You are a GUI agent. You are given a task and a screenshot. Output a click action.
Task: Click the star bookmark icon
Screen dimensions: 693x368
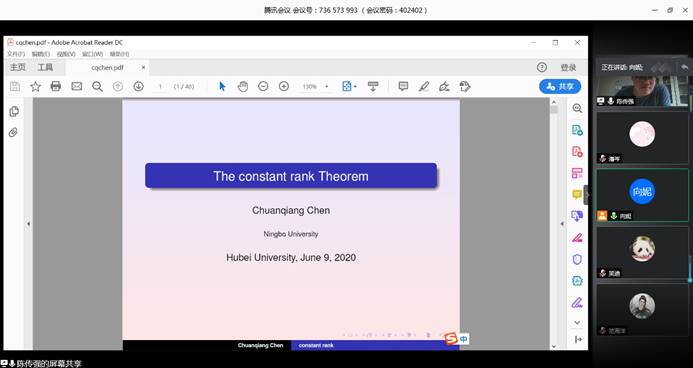35,86
